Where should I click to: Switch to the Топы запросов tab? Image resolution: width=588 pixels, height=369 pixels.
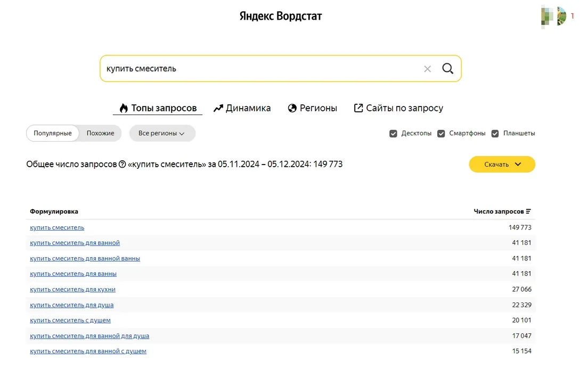158,108
